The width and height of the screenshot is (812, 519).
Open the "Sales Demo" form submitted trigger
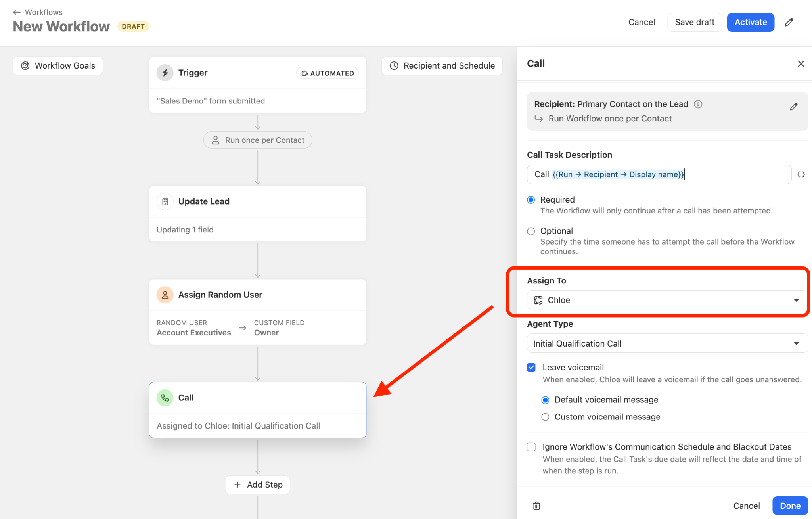(211, 101)
